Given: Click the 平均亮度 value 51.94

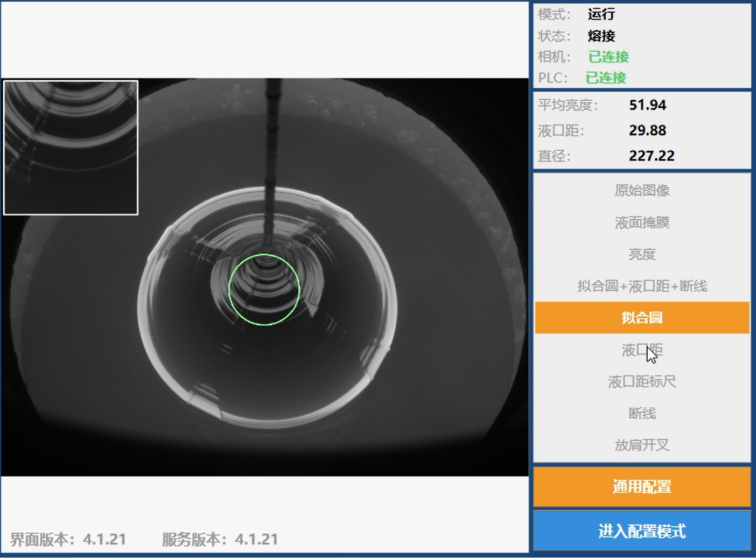Looking at the screenshot, I should 647,105.
